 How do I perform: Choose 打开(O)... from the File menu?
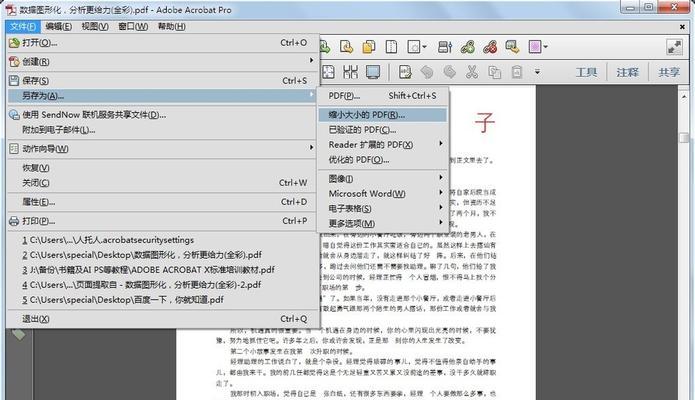pos(162,43)
